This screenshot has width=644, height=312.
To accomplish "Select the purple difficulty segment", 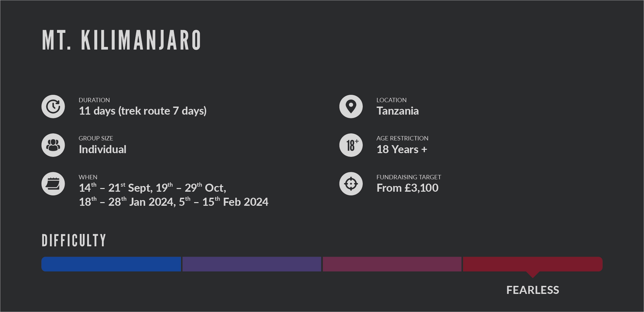I will tap(252, 264).
